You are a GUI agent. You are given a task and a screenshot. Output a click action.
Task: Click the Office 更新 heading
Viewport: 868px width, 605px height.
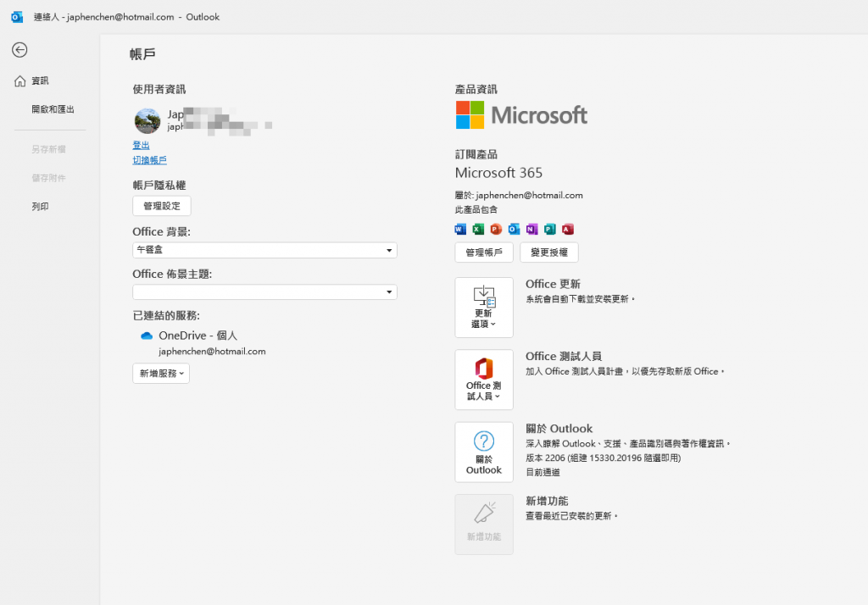[x=553, y=284]
